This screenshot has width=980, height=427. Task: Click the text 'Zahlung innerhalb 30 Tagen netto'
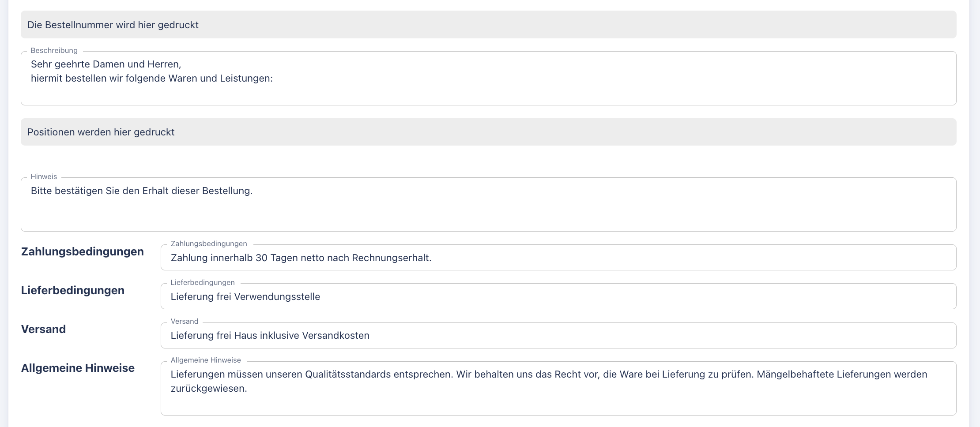click(301, 258)
